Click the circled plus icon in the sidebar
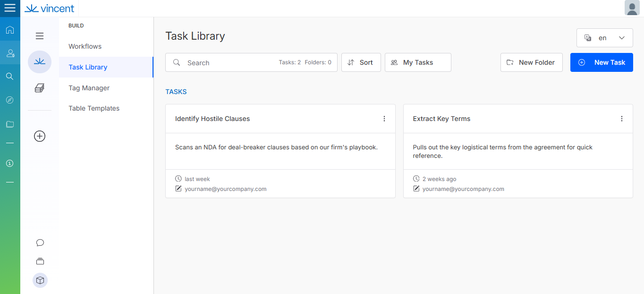The height and width of the screenshot is (294, 644). pos(40,136)
